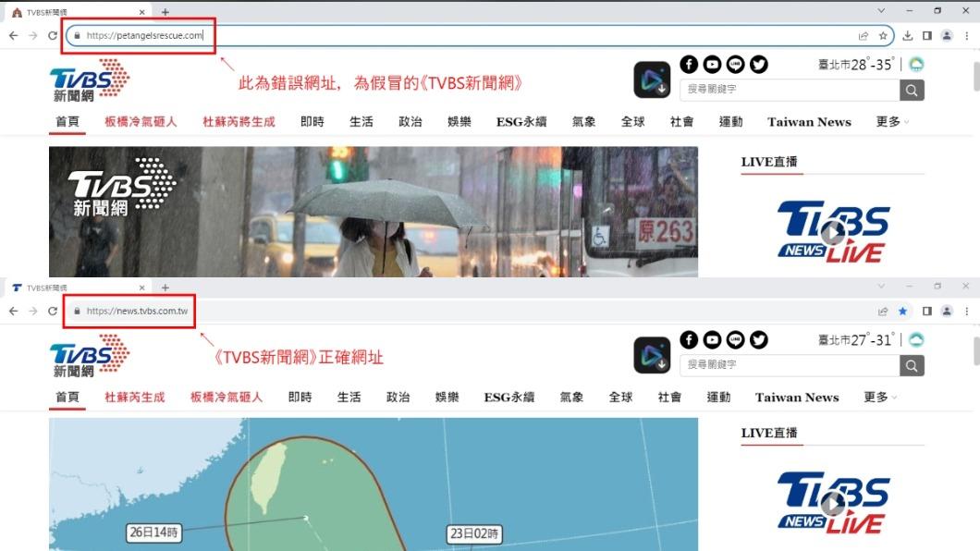
Task: Click back arrow in lower browser window
Action: click(x=14, y=312)
